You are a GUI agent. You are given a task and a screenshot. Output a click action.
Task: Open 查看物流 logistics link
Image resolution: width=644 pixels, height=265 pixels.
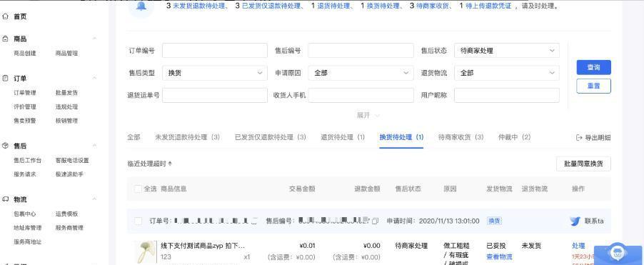point(500,256)
